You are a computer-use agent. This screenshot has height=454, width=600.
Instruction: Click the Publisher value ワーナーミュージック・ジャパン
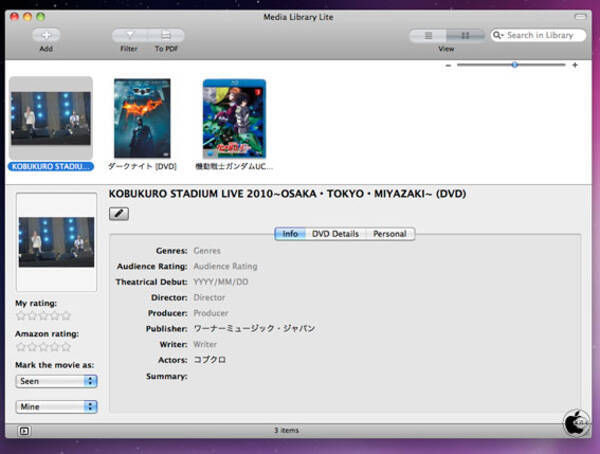(x=254, y=328)
